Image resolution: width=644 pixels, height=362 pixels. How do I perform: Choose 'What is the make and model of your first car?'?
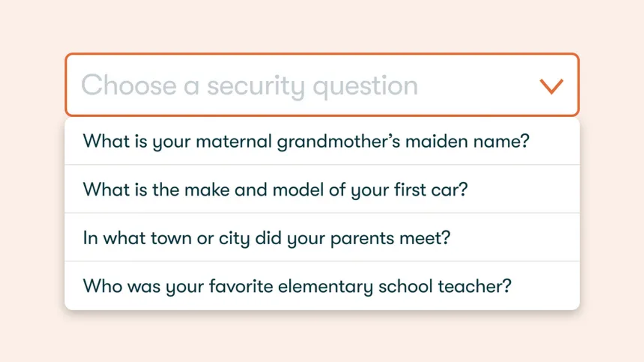(x=322, y=189)
